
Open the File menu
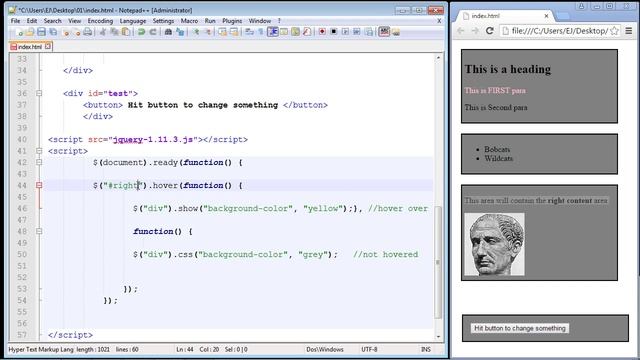pos(16,21)
